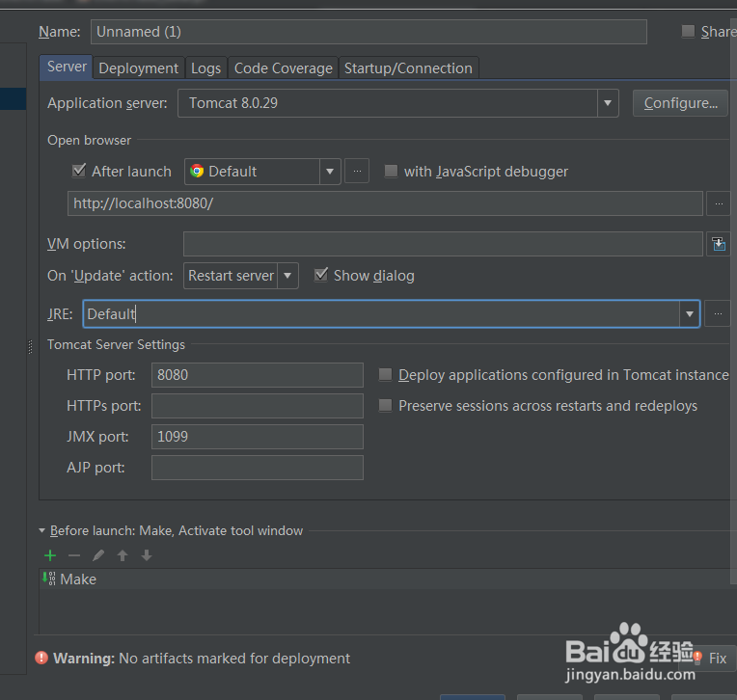Click the empty HTTPs port field
This screenshot has width=737, height=700.
[x=258, y=406]
